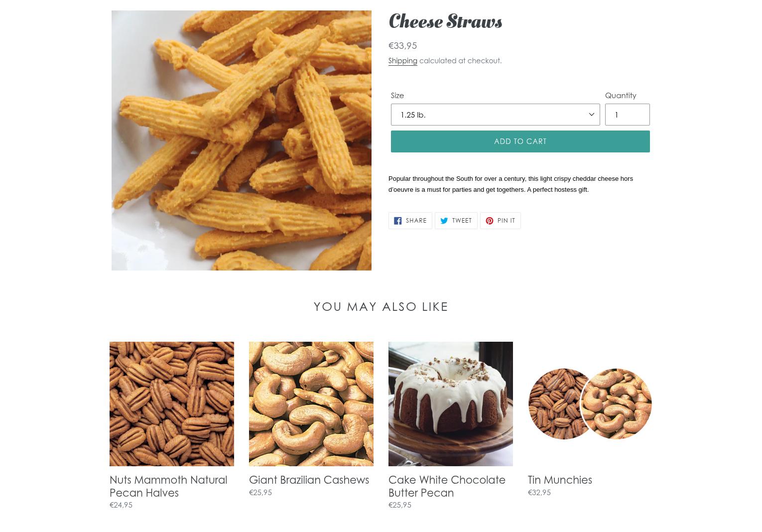Open the Giant Brazilian Cashews thumbnail
The height and width of the screenshot is (532, 762).
(311, 404)
